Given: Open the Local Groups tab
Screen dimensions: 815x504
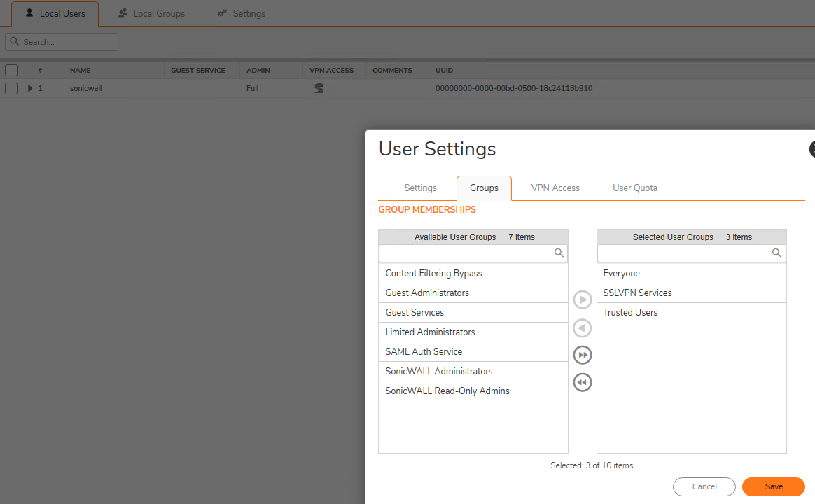Looking at the screenshot, I should point(151,14).
